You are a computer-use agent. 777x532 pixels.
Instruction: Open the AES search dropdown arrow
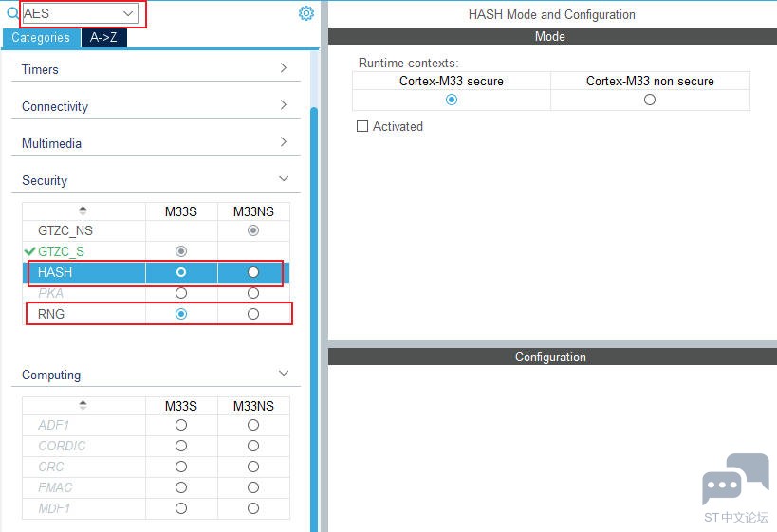[128, 13]
